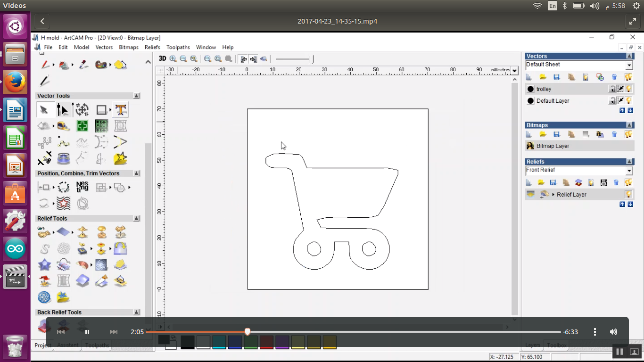Select the cyan colour swatch
Viewport: 644px width, 362px height.
point(219,342)
